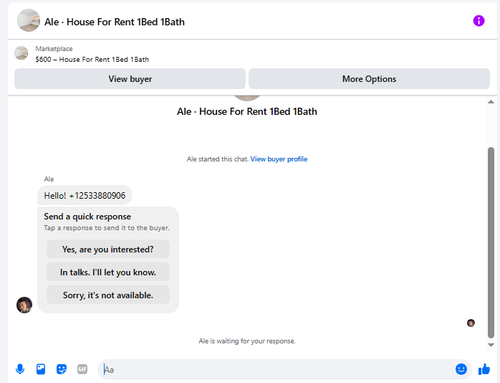The width and height of the screenshot is (500, 383).
Task: Open the View buyer profile link
Action: tap(279, 159)
